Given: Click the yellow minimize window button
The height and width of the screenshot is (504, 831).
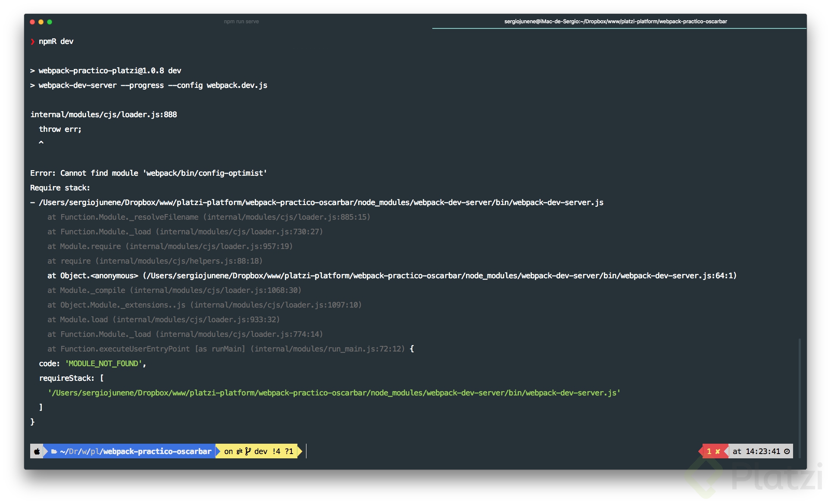Looking at the screenshot, I should 41,22.
